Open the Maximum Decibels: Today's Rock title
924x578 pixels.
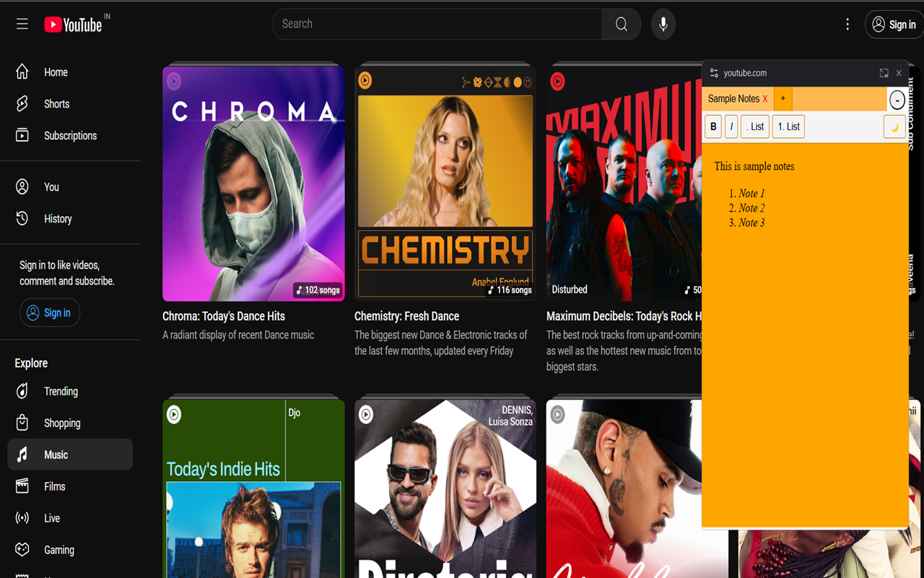(624, 316)
